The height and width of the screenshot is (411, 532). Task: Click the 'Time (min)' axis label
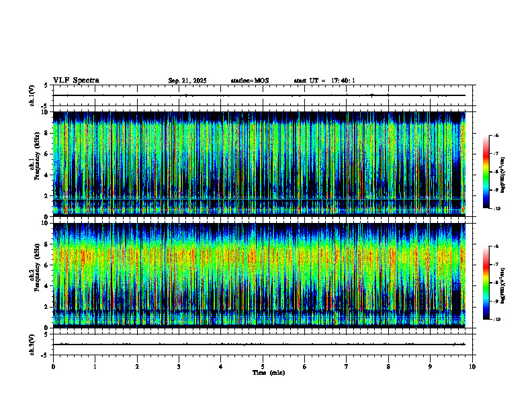coord(269,373)
